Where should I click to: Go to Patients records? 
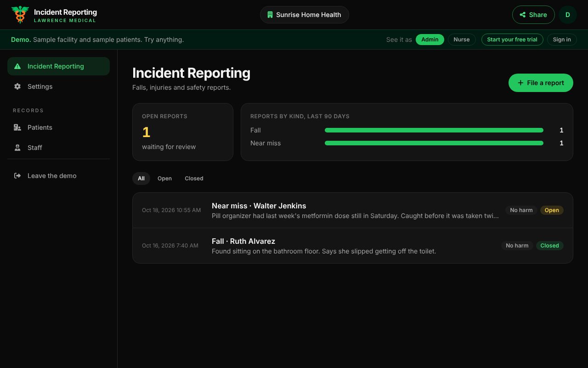point(58,127)
